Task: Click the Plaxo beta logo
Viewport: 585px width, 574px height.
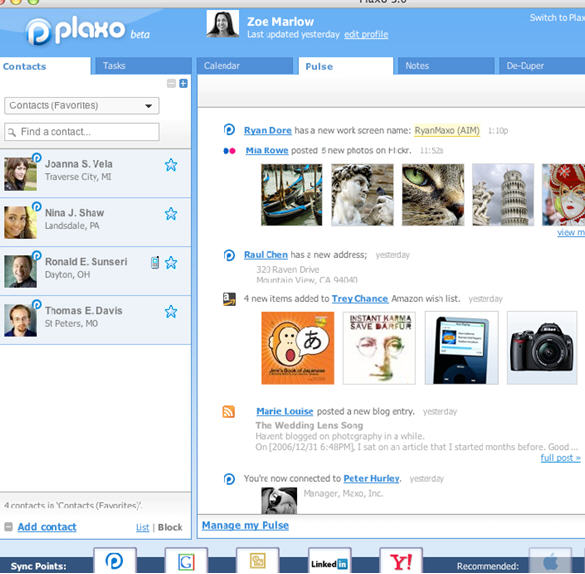Action: click(88, 31)
